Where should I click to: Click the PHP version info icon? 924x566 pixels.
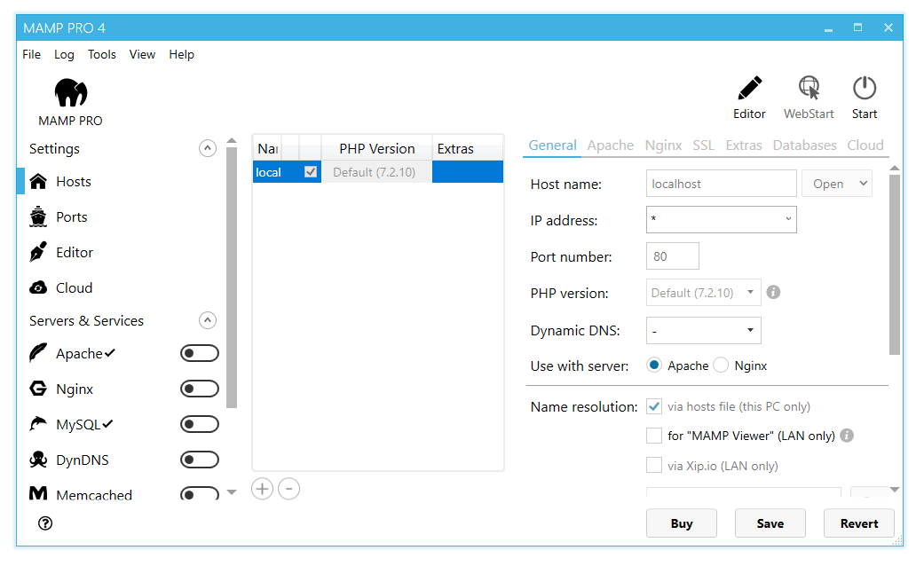pos(773,292)
